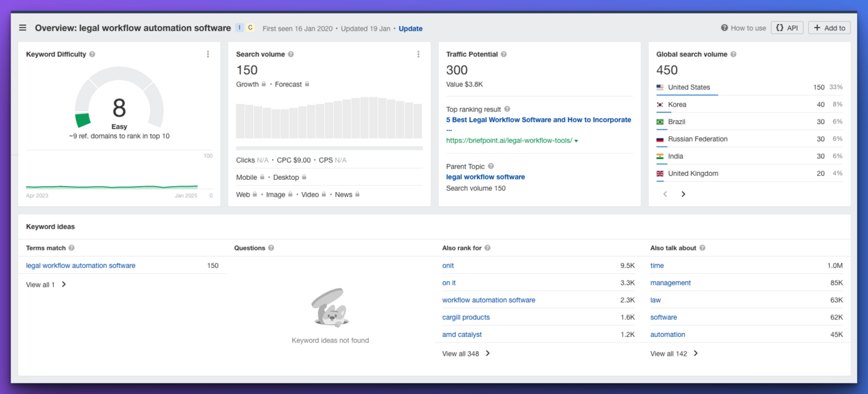
Task: Select the Russian Federation country row
Action: click(x=749, y=139)
